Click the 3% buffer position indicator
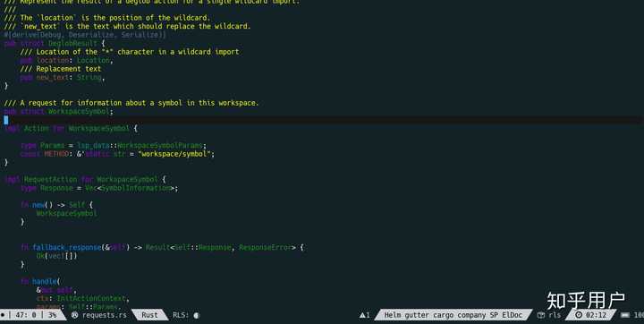644x324 pixels. coord(52,315)
